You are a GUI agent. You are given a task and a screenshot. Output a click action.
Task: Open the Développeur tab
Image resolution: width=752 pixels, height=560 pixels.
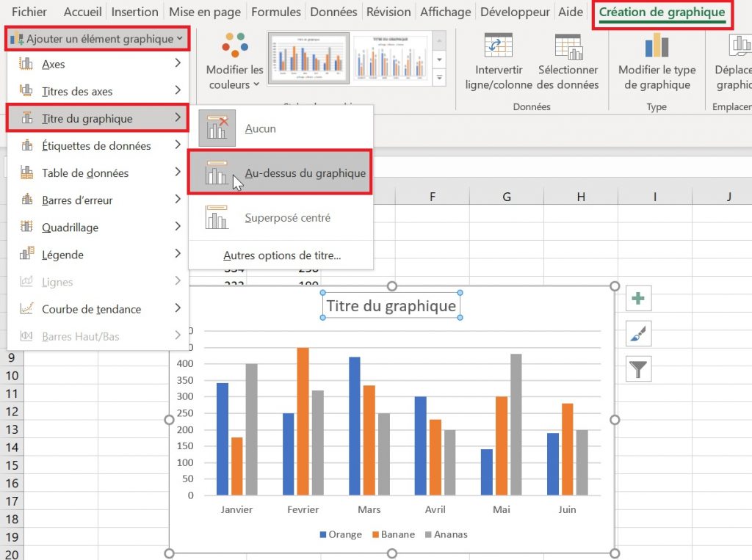(514, 12)
